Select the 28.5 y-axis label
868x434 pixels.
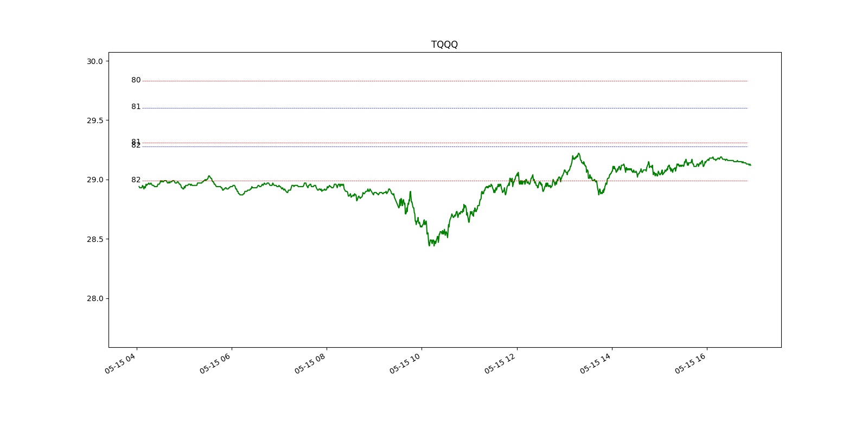tap(94, 239)
